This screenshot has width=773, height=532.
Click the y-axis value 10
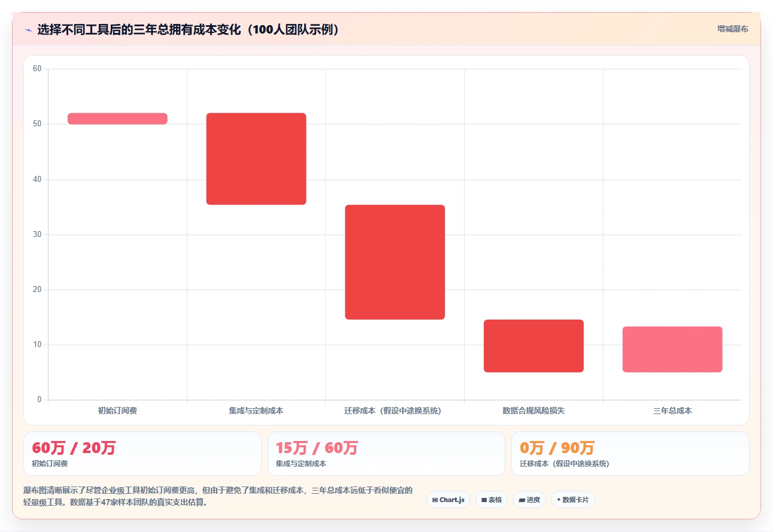37,345
